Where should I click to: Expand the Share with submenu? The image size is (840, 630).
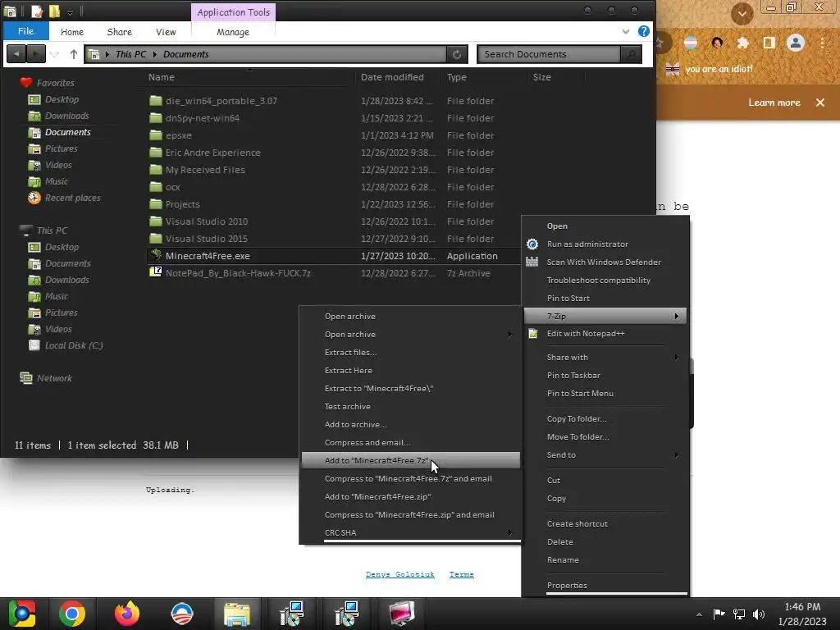677,358
